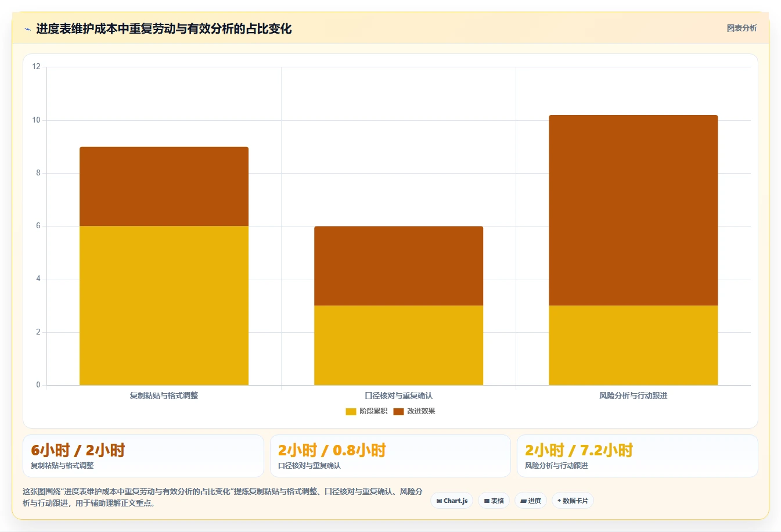
Task: Click card caption 风险分析与行动跟进 under 7.2小时
Action: coord(556,466)
